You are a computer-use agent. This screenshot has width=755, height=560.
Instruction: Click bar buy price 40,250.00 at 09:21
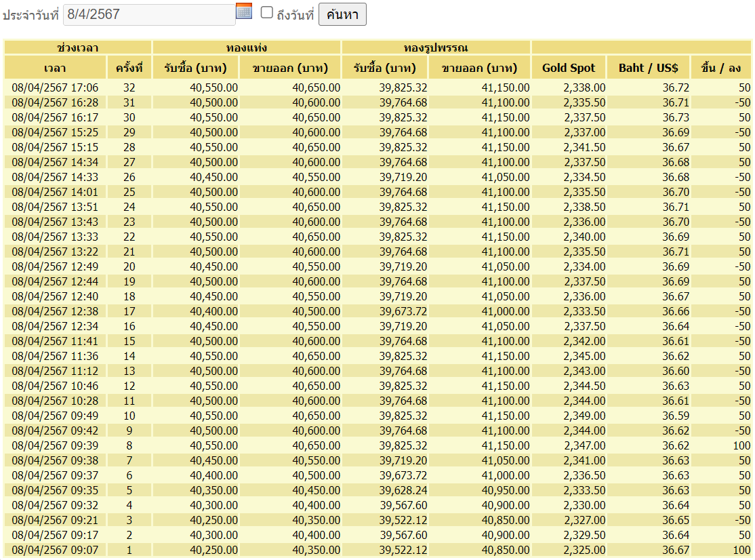[213, 521]
